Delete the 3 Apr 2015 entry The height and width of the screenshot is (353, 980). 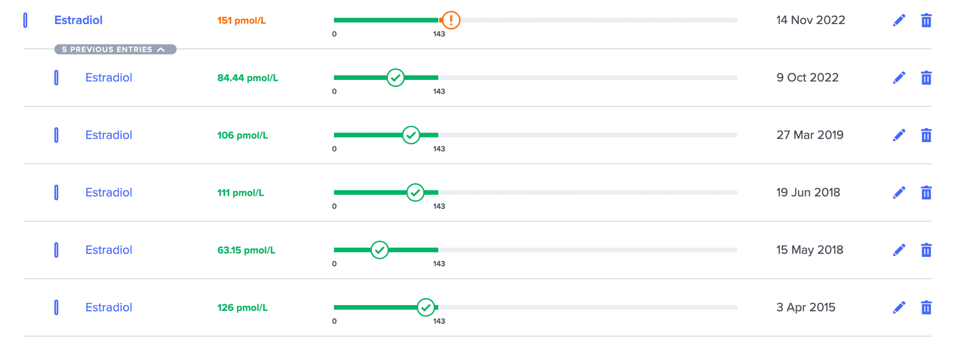(926, 307)
